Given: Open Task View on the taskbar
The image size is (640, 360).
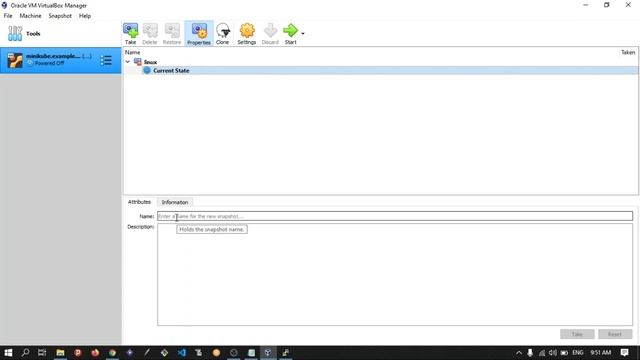Looking at the screenshot, I should (42, 353).
